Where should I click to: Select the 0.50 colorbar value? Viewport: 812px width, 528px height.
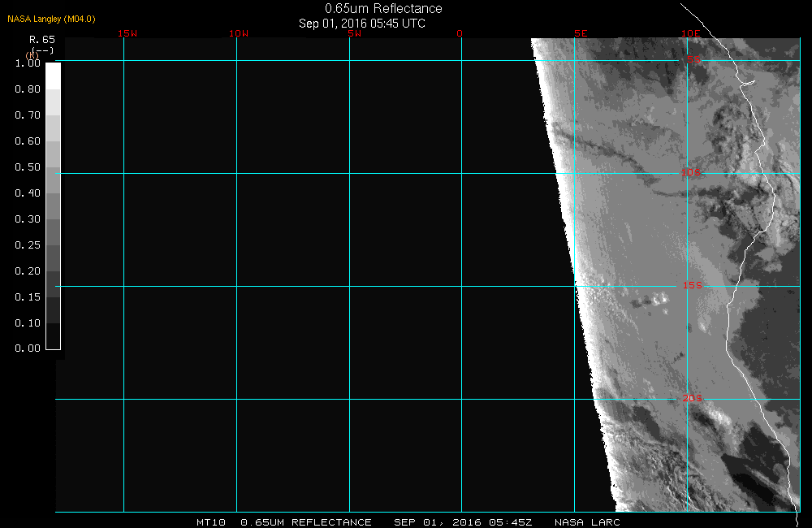pyautogui.click(x=28, y=167)
